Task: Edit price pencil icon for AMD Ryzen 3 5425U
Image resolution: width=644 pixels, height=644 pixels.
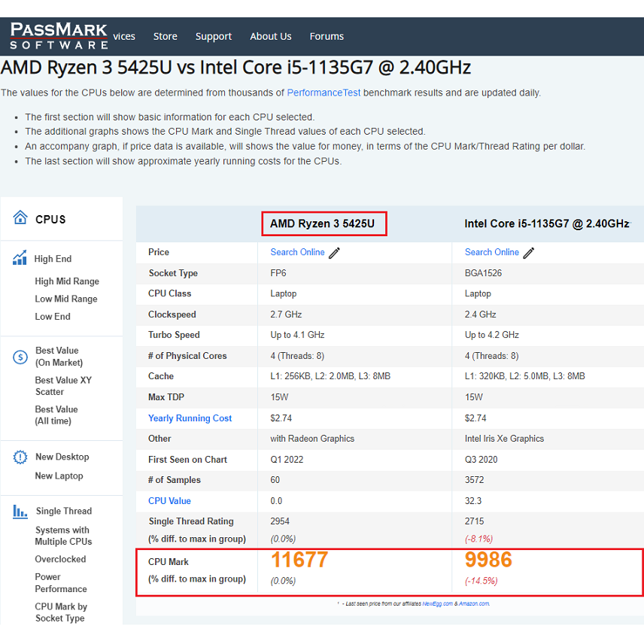Action: [x=334, y=253]
